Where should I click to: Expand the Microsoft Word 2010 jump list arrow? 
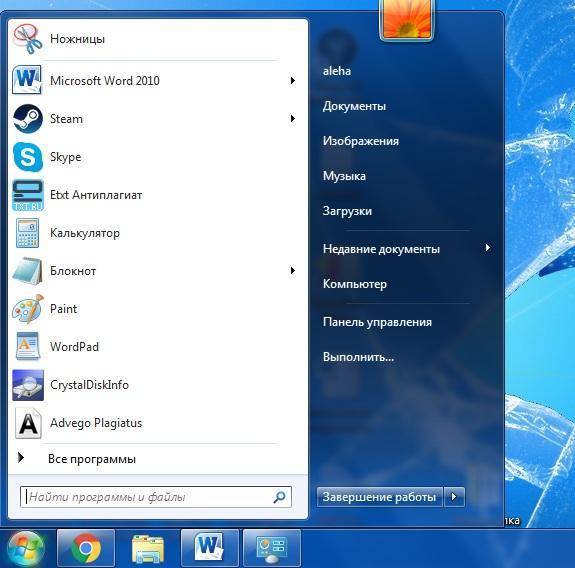tap(292, 81)
